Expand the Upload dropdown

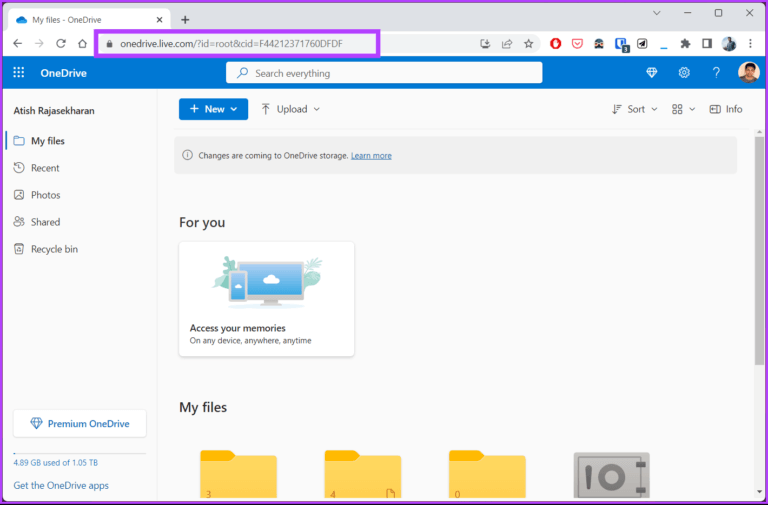(x=290, y=109)
